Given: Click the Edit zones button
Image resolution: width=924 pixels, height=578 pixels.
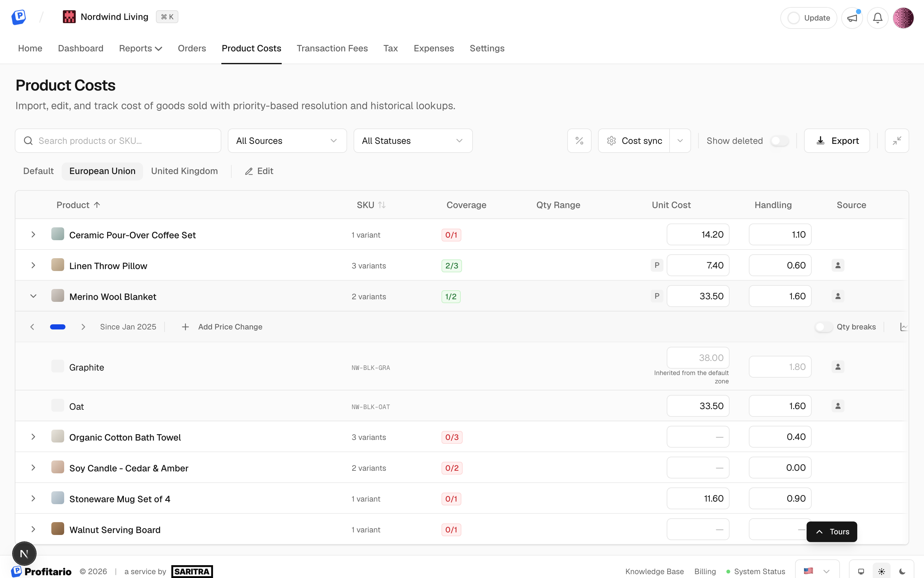Looking at the screenshot, I should click(x=259, y=171).
